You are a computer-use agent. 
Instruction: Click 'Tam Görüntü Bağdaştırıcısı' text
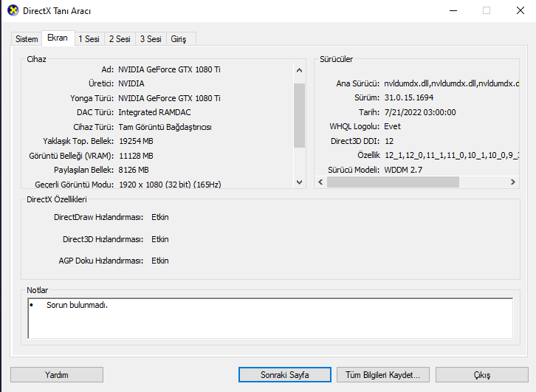click(165, 127)
